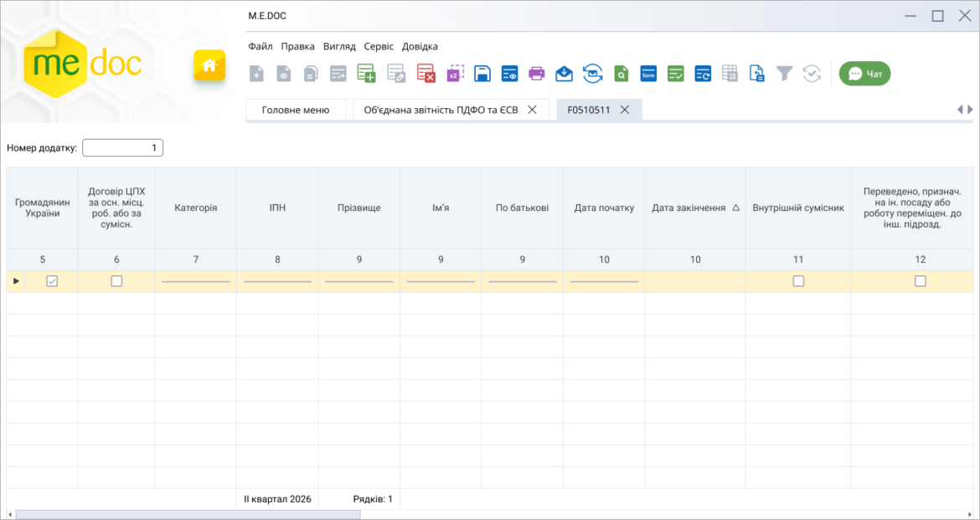Viewport: 980px width, 520px height.
Task: Click the green document search icon
Action: point(621,74)
